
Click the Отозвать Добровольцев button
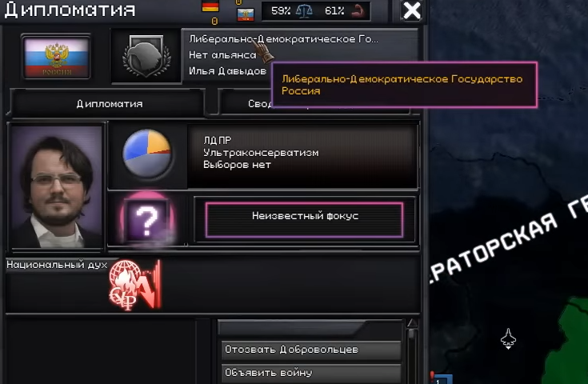(311, 350)
